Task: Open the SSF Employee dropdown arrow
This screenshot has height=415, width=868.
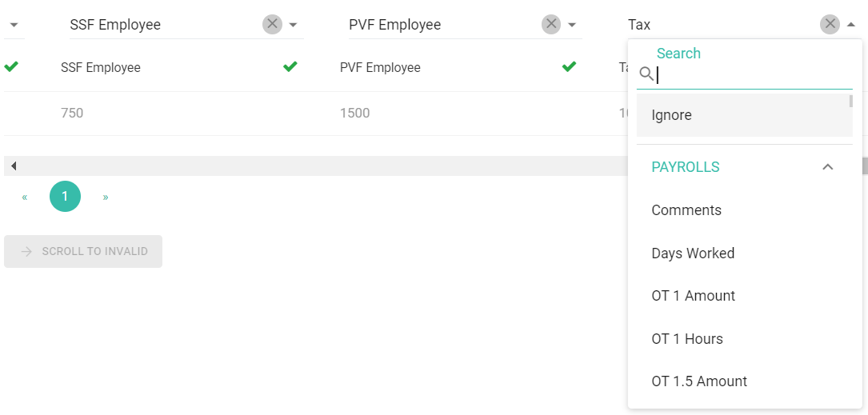Action: tap(294, 25)
